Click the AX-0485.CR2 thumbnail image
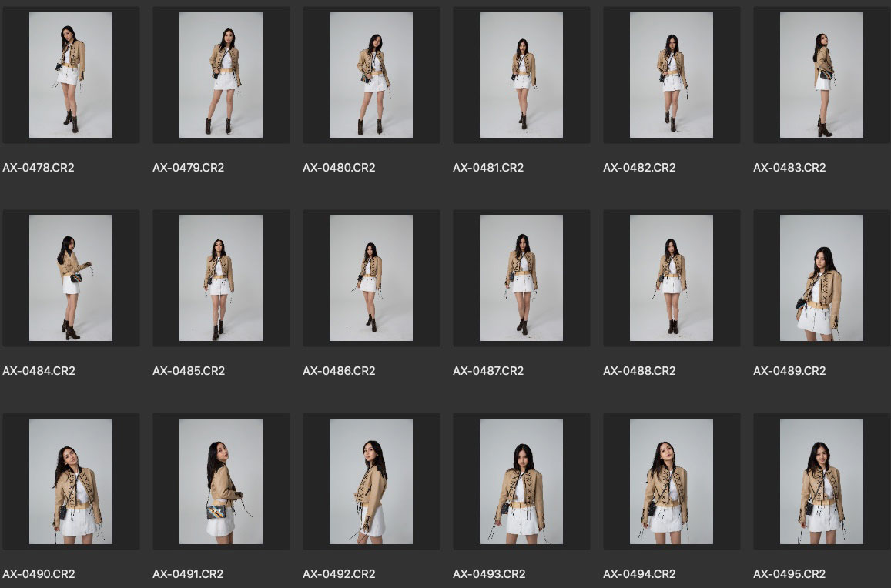This screenshot has height=588, width=891. pyautogui.click(x=221, y=279)
